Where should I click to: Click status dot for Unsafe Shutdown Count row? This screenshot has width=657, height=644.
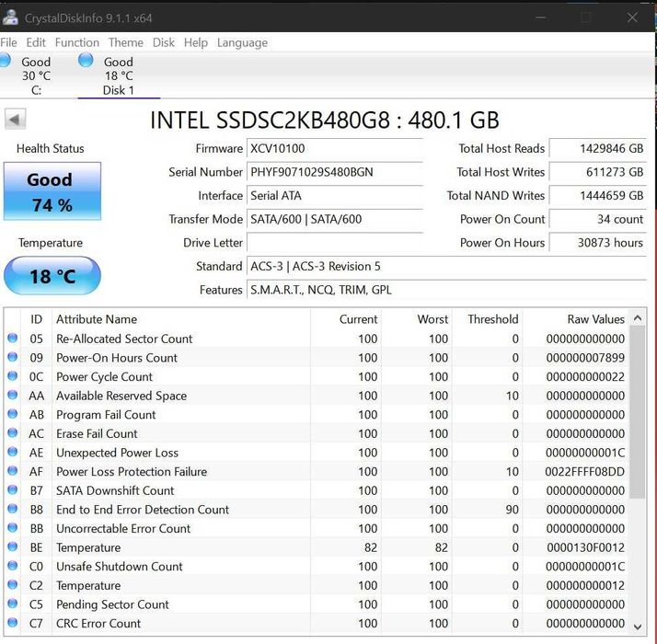(13, 565)
